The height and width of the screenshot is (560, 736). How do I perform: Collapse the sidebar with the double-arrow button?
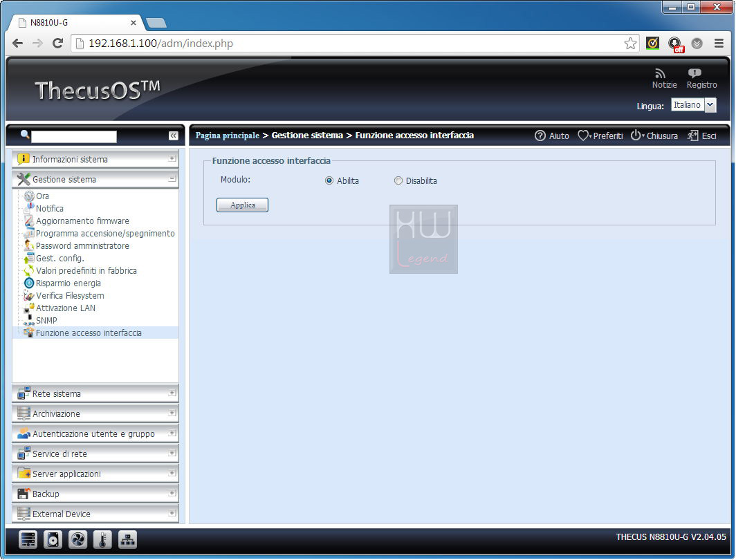click(x=173, y=136)
